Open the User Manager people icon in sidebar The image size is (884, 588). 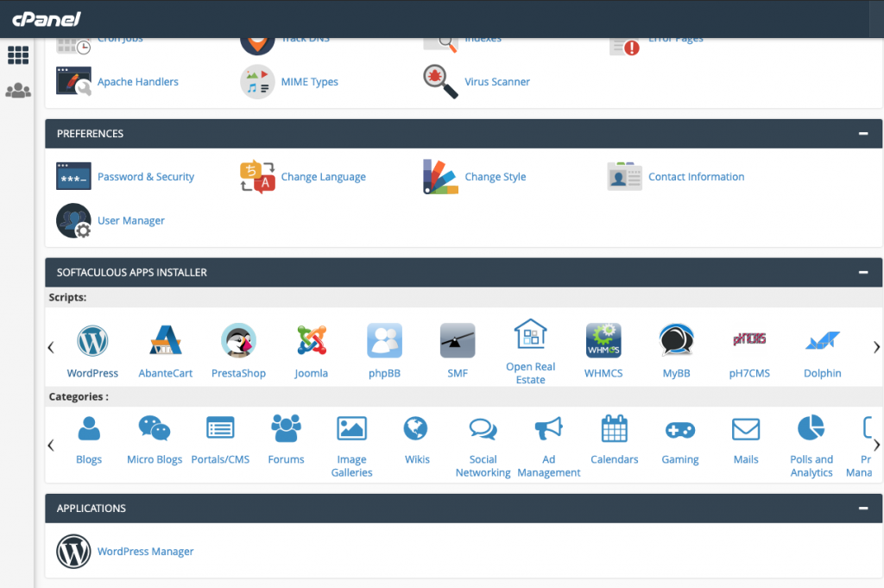18,90
